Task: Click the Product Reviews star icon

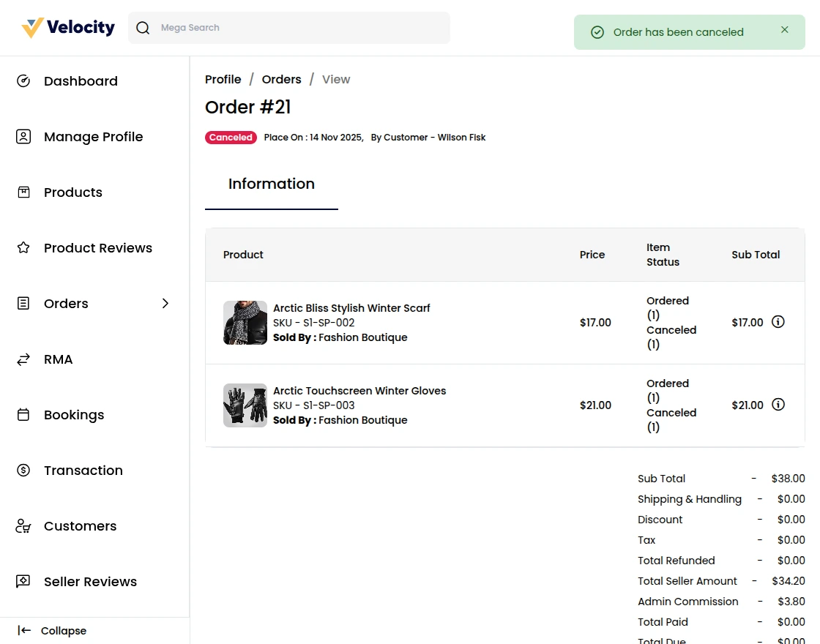Action: tap(23, 247)
